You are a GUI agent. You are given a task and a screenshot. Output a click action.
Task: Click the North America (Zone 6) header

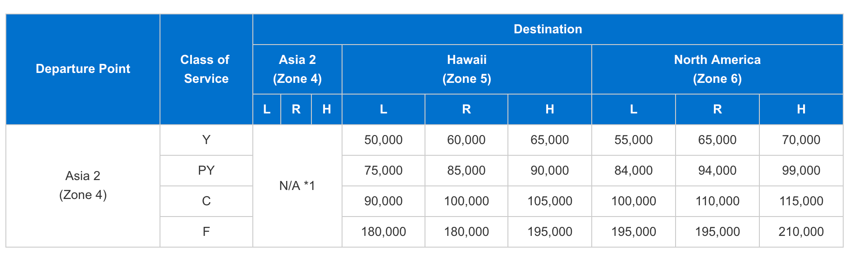(x=717, y=69)
